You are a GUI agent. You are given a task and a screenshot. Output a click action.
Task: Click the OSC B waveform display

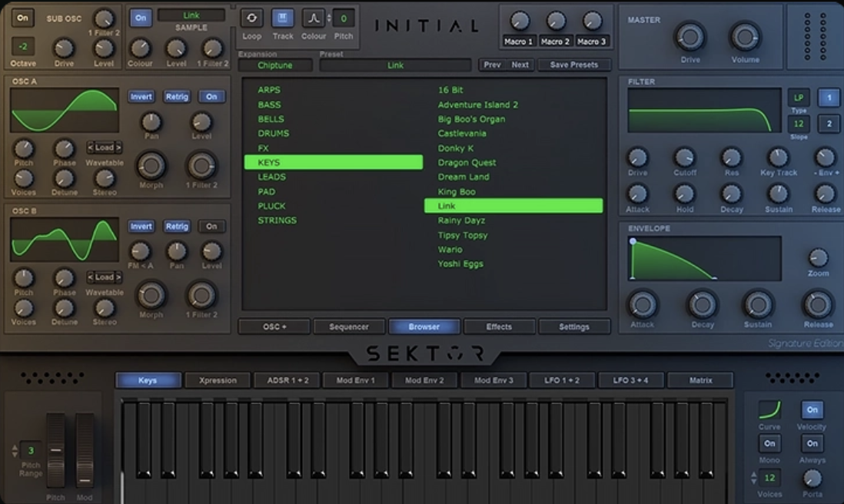point(65,240)
